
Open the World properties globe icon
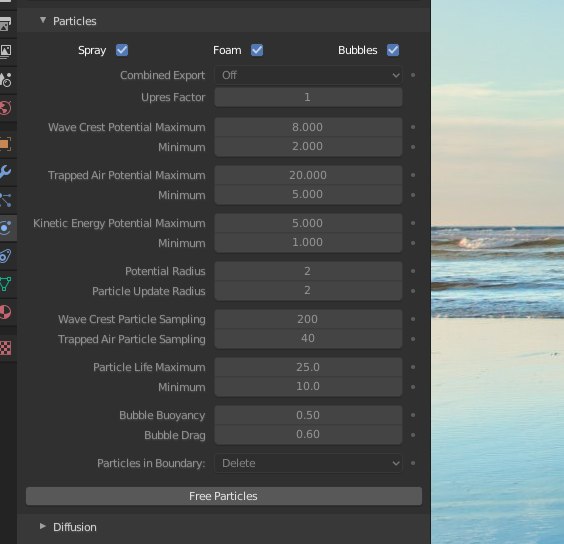tap(5, 108)
